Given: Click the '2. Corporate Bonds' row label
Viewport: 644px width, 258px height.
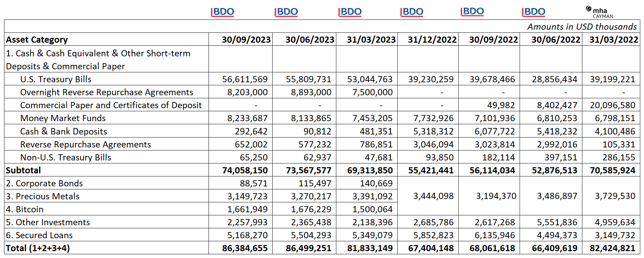Looking at the screenshot, I should [x=44, y=183].
